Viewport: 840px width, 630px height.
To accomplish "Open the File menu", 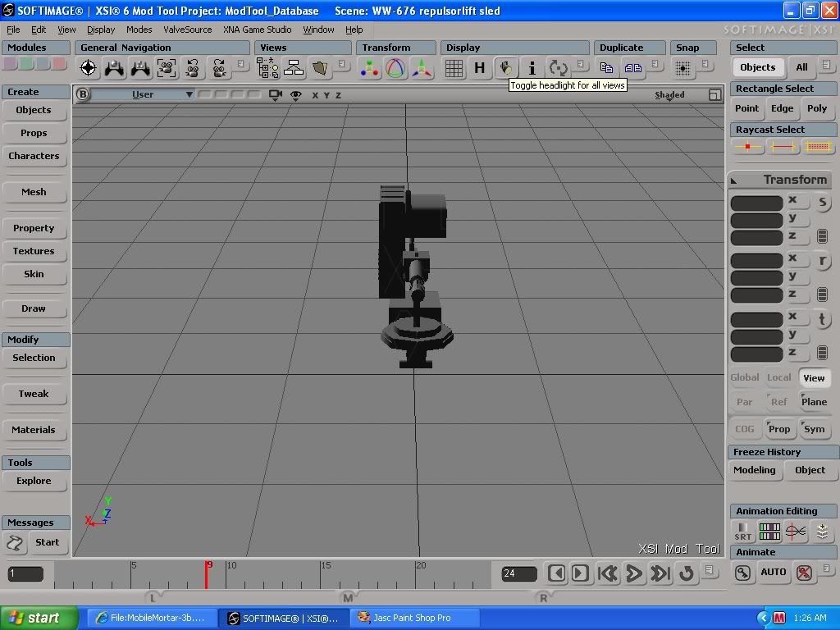I will (13, 30).
